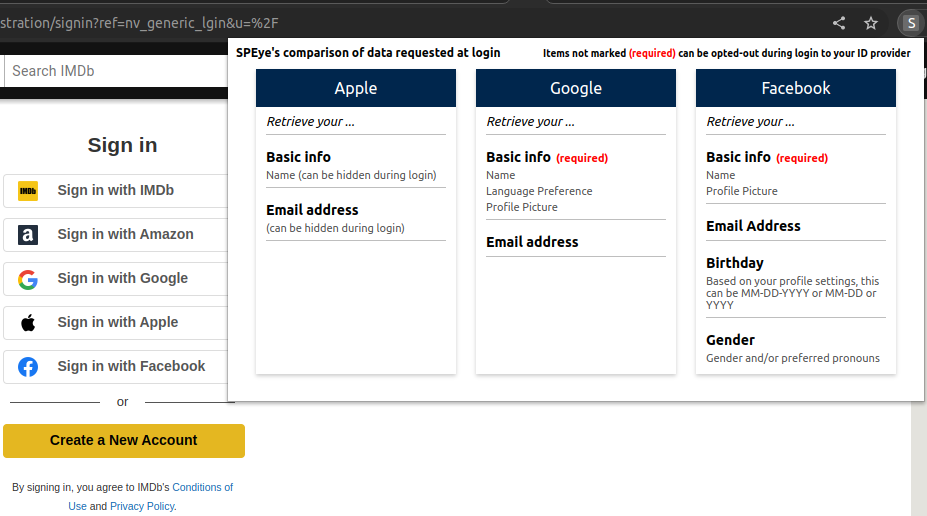Click 'Items not marked (required)' notice
The image size is (927, 516).
tap(727, 53)
